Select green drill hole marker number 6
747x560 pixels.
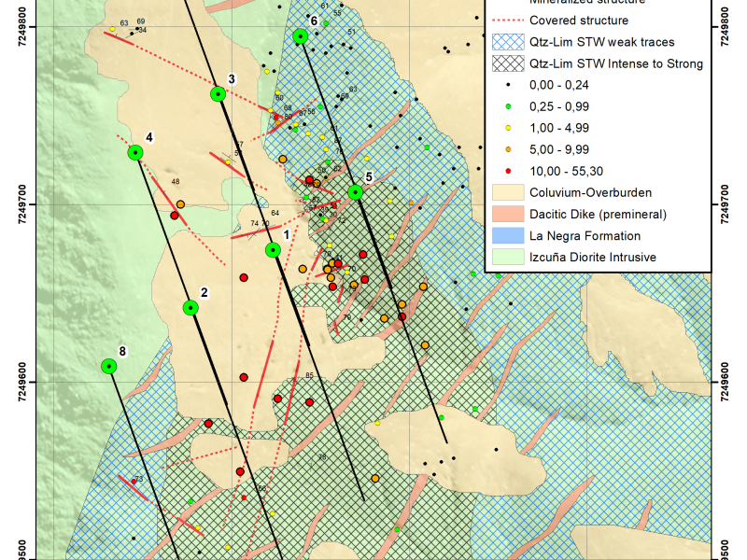[301, 36]
